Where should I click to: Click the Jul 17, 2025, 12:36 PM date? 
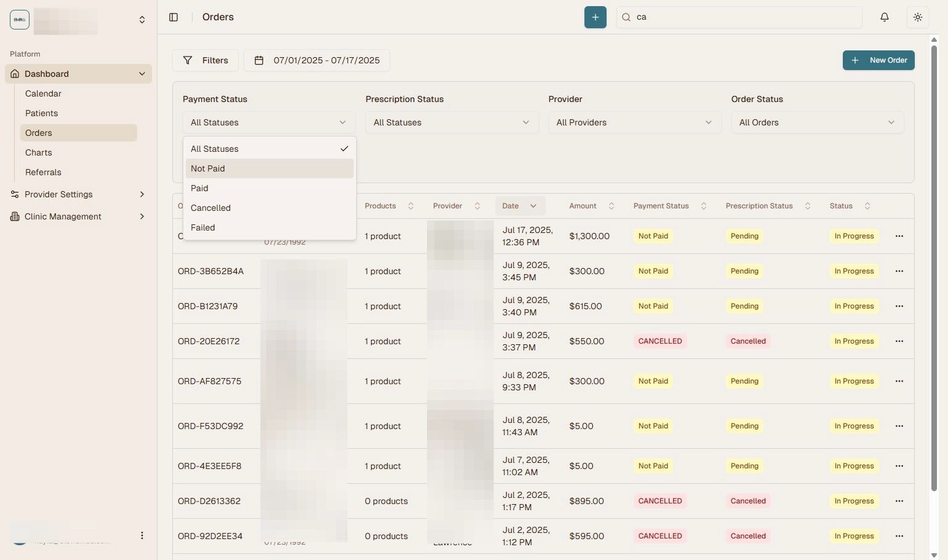pos(528,236)
